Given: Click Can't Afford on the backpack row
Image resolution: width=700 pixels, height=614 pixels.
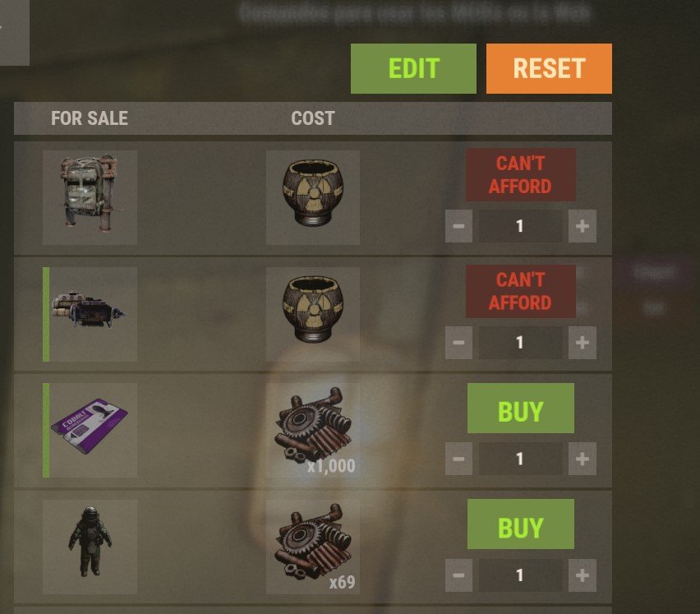Looking at the screenshot, I should (x=521, y=174).
